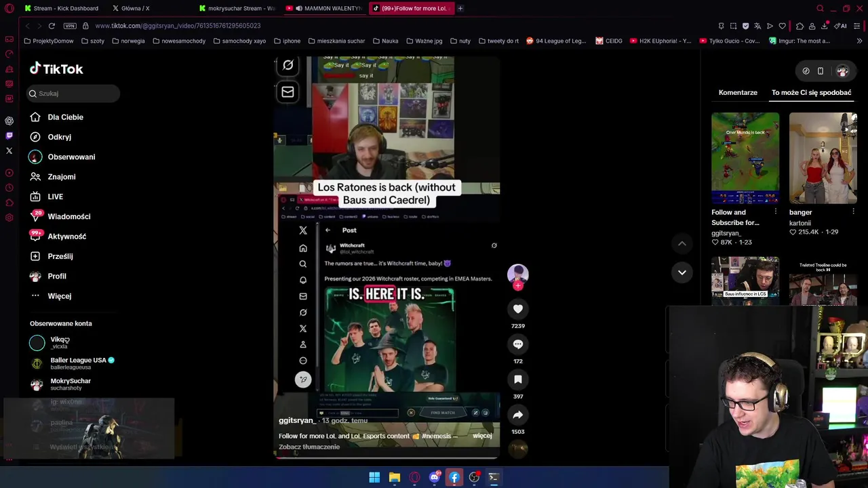Open Baus influence in LCS thumbnail

[745, 280]
